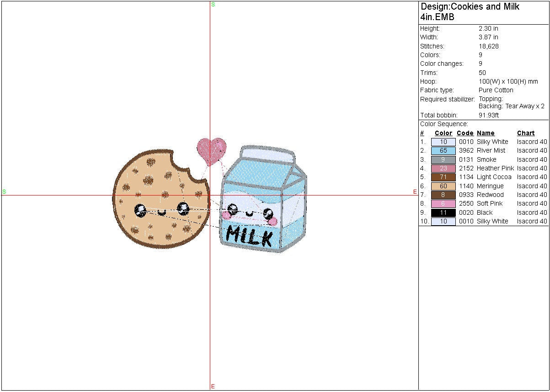Pick the Black color swatch numbered 11
This screenshot has width=550, height=392.
point(443,212)
